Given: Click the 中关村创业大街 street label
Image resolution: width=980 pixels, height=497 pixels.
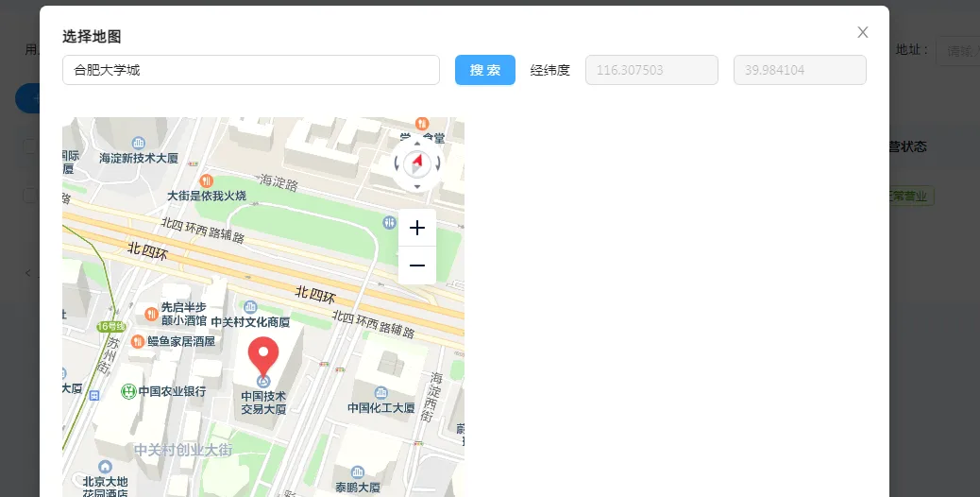Looking at the screenshot, I should click(183, 450).
